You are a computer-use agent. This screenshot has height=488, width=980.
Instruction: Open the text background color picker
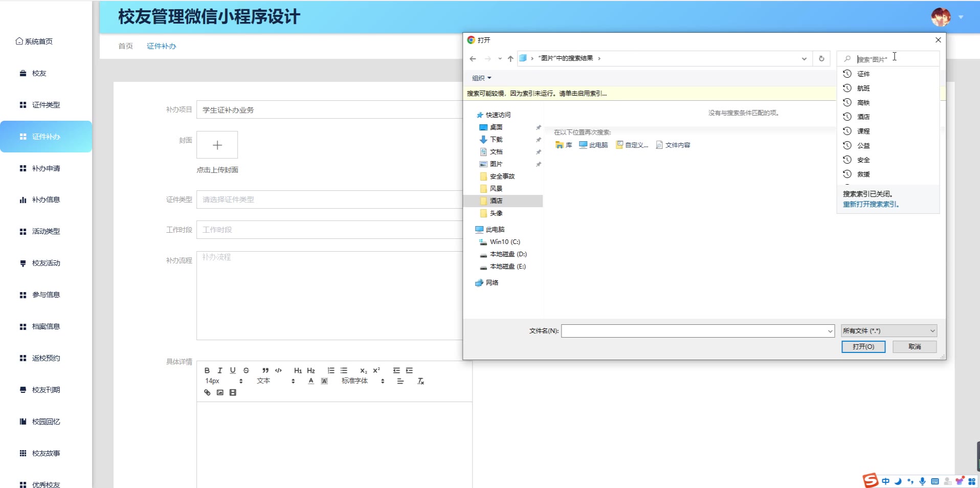click(324, 381)
